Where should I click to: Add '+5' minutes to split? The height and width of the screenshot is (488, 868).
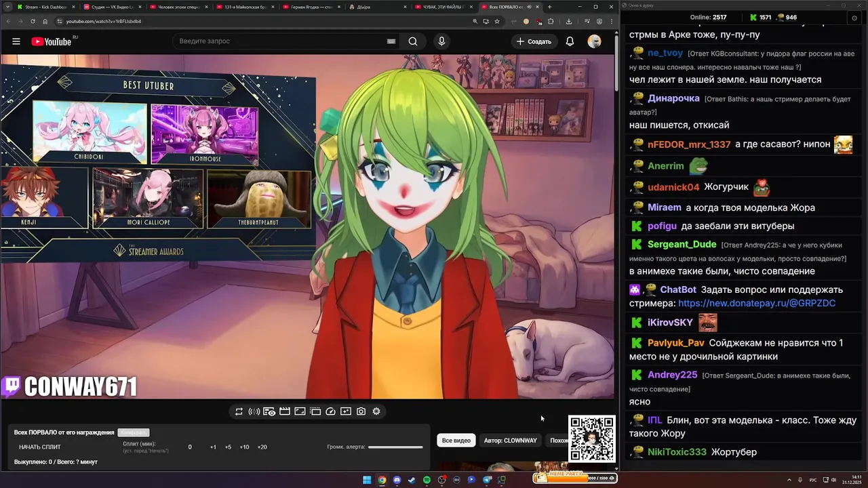[228, 447]
